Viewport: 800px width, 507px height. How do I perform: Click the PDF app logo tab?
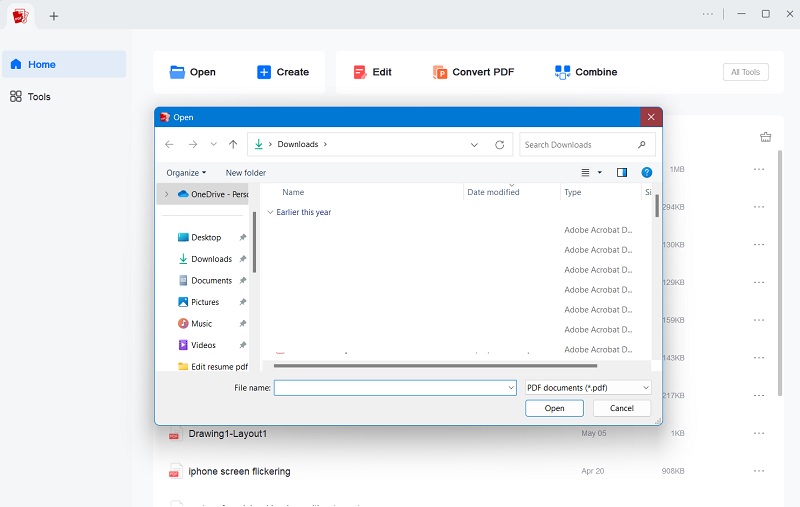click(x=20, y=16)
